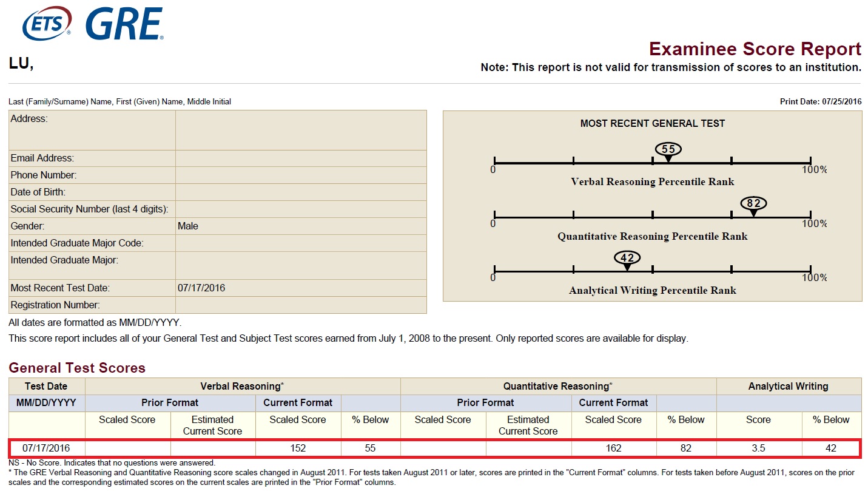868x491 pixels.
Task: Click the 42 marker on the Analytical Writing scale
Action: (627, 259)
